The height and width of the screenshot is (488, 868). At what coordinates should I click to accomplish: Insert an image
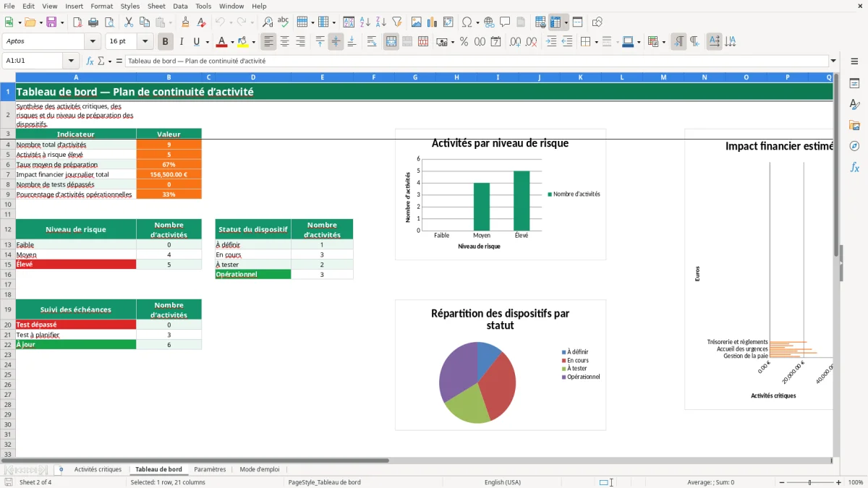point(417,22)
